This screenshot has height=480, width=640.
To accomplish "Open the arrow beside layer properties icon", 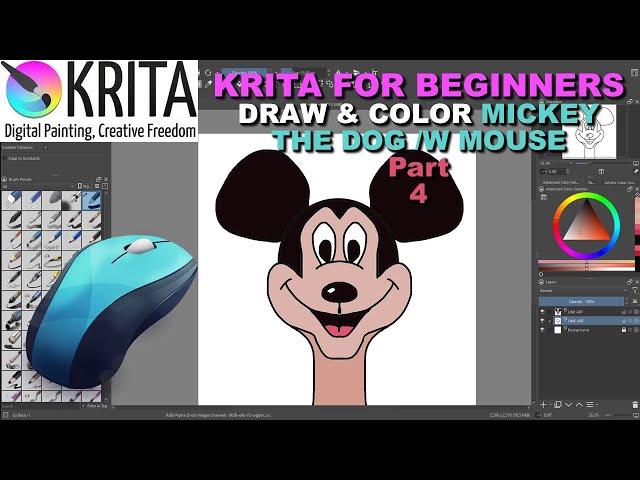I will [596, 404].
